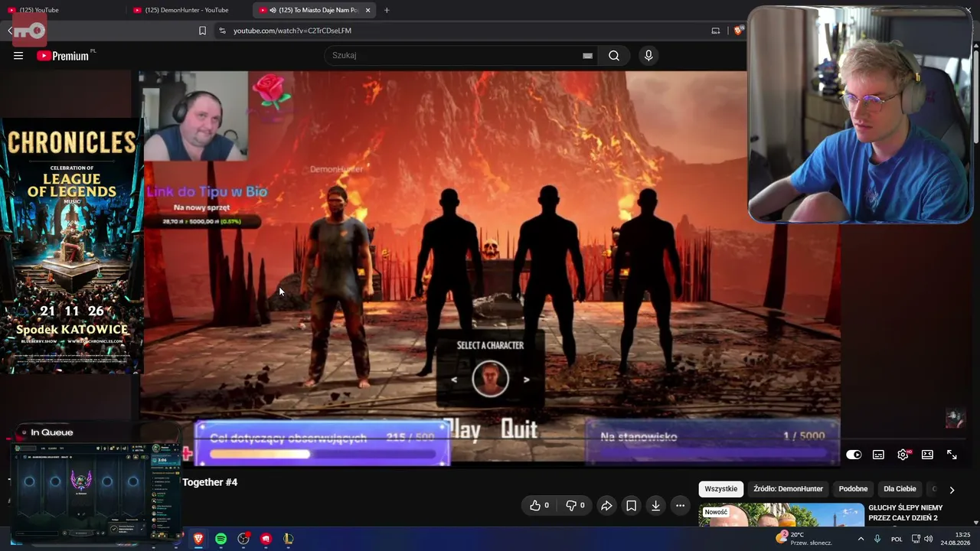Click the Brave Shields icon in the toolbar

coord(738,31)
